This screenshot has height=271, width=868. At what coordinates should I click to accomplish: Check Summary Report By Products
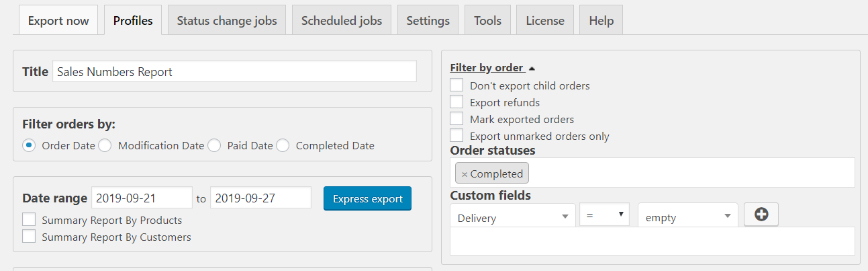tap(30, 220)
